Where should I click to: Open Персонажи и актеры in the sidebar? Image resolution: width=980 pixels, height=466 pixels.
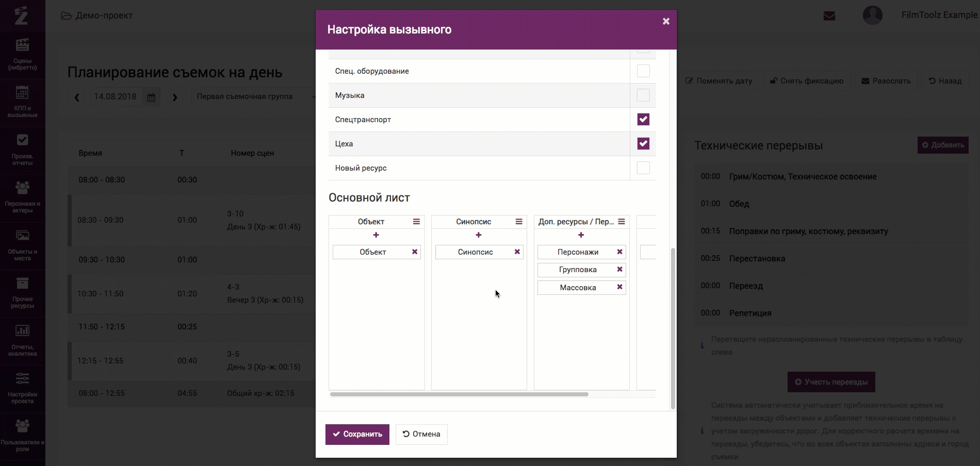(x=22, y=197)
